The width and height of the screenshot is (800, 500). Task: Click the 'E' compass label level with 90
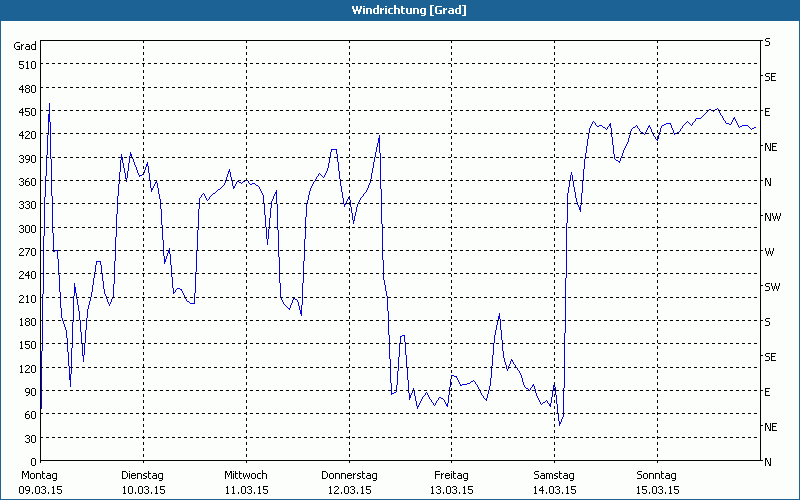767,392
